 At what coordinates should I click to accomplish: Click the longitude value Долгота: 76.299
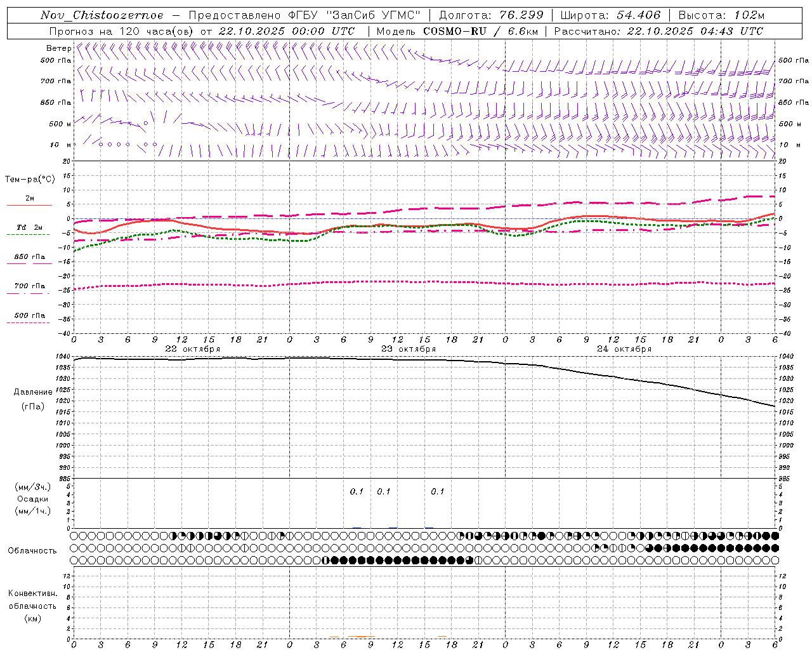pos(491,15)
